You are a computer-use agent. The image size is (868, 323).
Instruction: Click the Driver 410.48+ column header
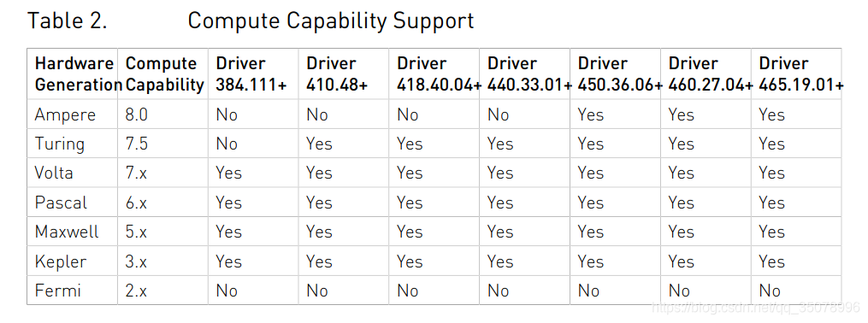(344, 74)
